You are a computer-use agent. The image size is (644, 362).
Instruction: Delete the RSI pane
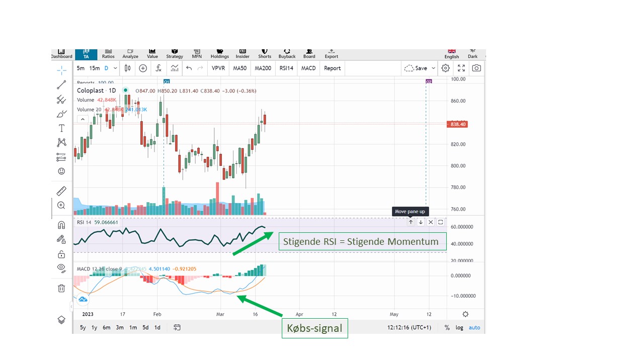431,222
